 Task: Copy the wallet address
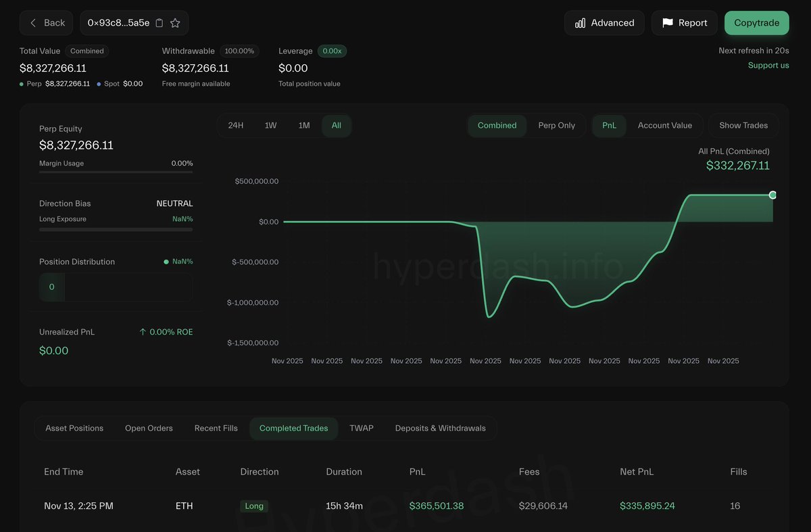pyautogui.click(x=160, y=22)
